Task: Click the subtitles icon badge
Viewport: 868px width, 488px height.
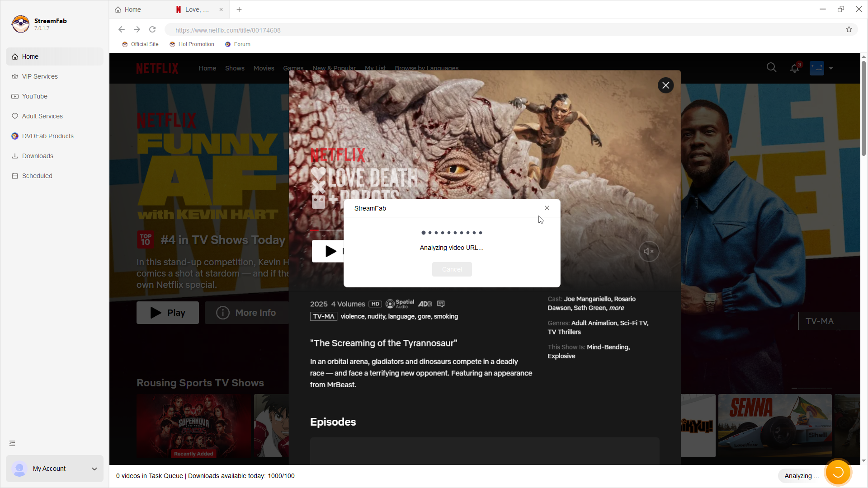Action: tap(441, 304)
